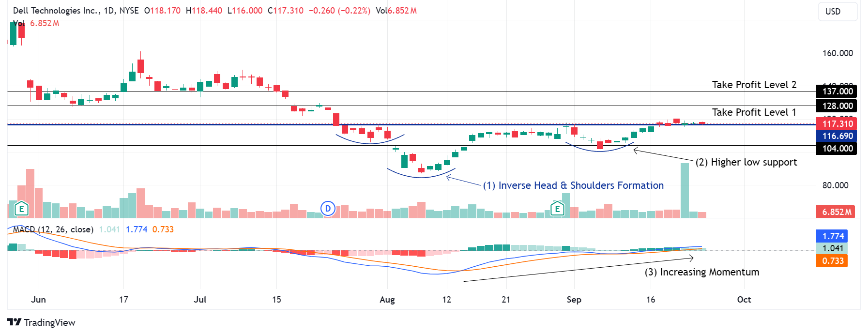Click the Take Profit Level 2 label
Image resolution: width=868 pixels, height=335 pixels.
(754, 85)
